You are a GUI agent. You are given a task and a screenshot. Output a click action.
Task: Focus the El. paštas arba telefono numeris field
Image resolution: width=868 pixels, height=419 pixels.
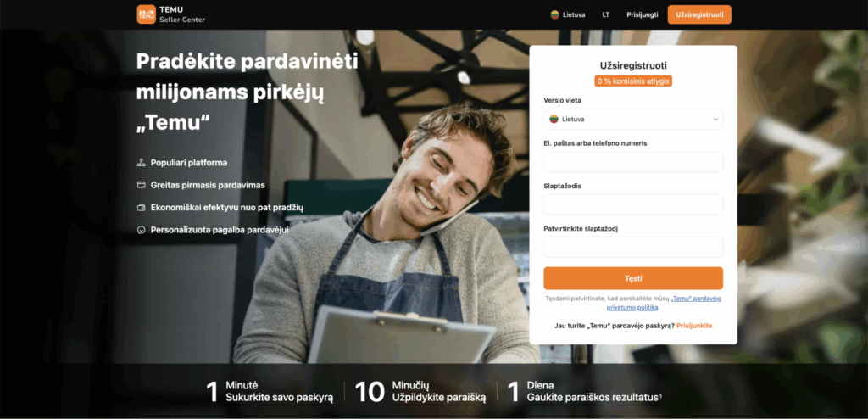[x=632, y=162]
